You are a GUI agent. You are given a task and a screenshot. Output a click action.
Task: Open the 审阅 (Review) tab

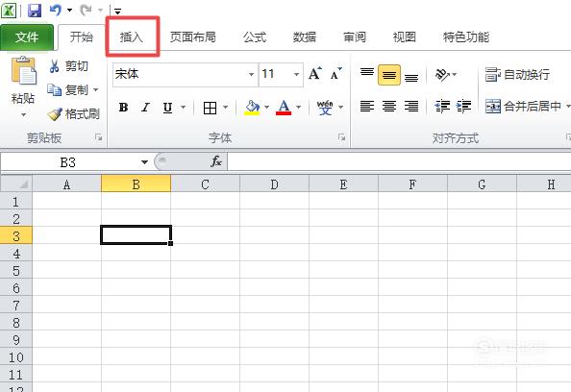pyautogui.click(x=355, y=37)
